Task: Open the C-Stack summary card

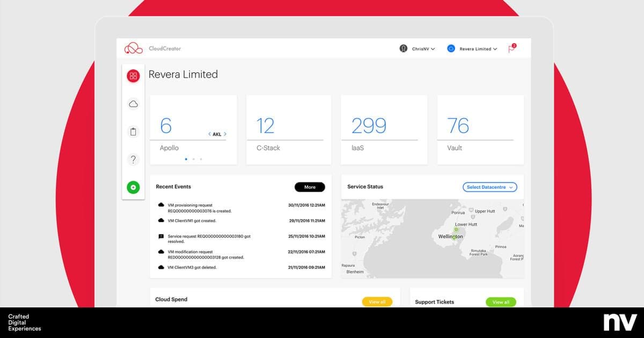Action: (288, 129)
